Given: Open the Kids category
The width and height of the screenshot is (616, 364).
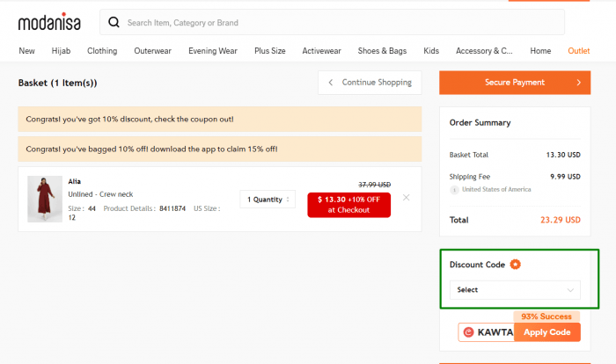Looking at the screenshot, I should pos(431,51).
